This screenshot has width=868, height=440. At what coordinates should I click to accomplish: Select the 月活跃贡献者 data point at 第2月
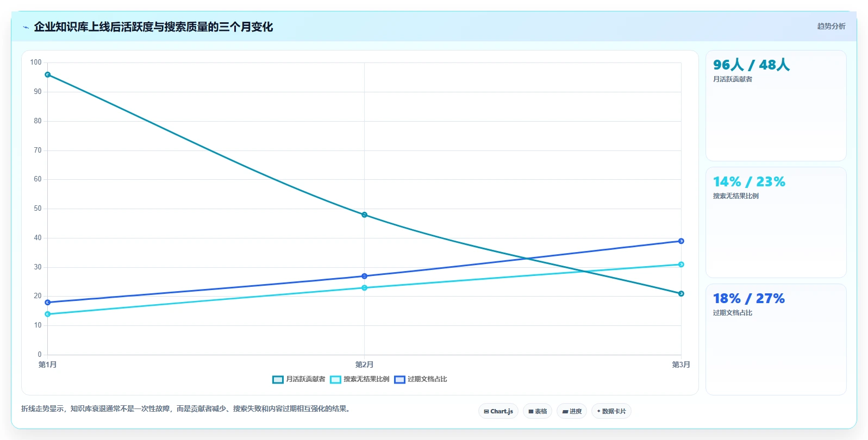point(364,215)
